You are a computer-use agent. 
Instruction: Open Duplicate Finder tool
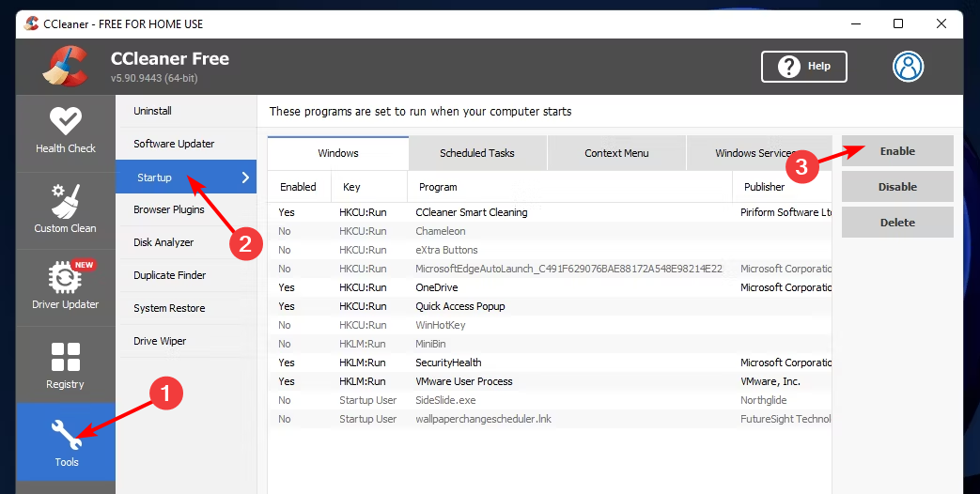point(186,275)
